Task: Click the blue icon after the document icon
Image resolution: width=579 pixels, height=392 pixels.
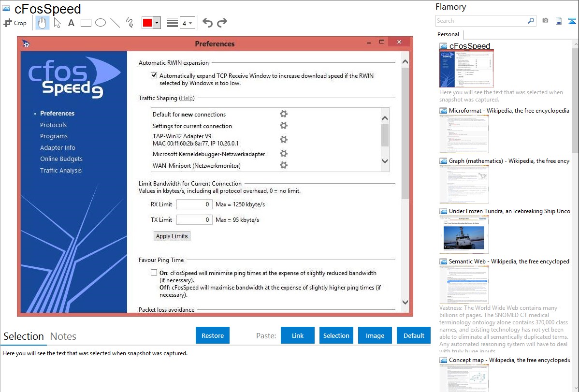Action: 572,21
